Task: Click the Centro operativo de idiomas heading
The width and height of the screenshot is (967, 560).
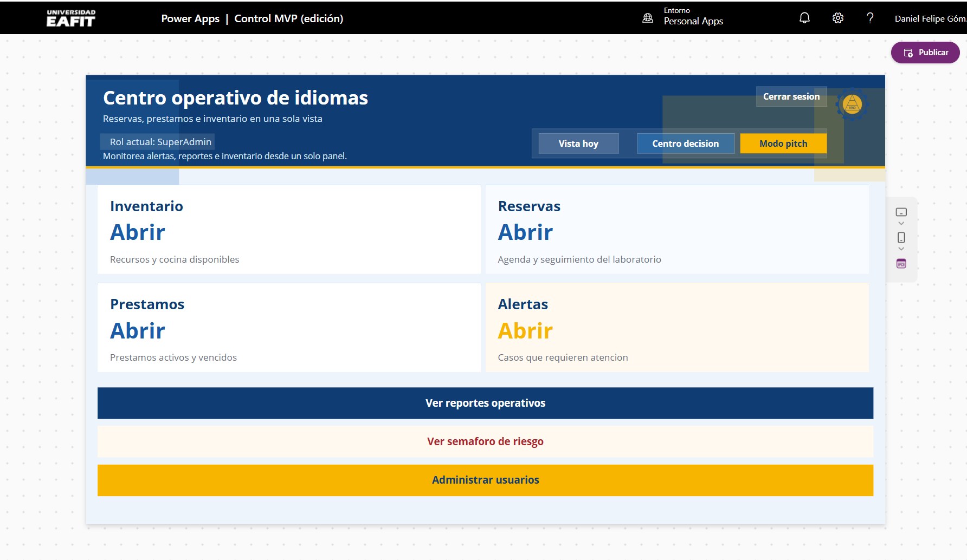Action: 235,98
